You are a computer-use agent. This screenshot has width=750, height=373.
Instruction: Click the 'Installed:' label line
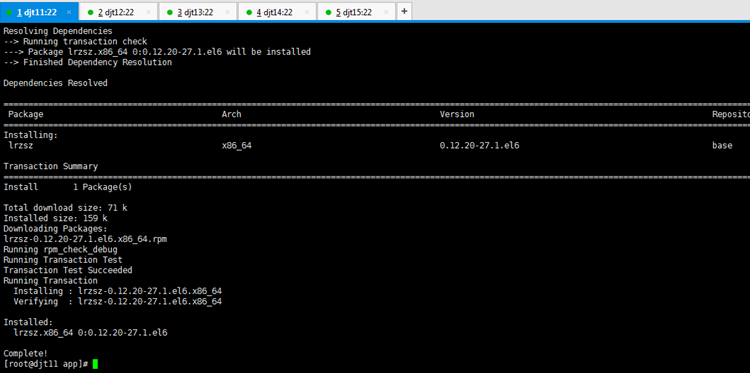[28, 322]
